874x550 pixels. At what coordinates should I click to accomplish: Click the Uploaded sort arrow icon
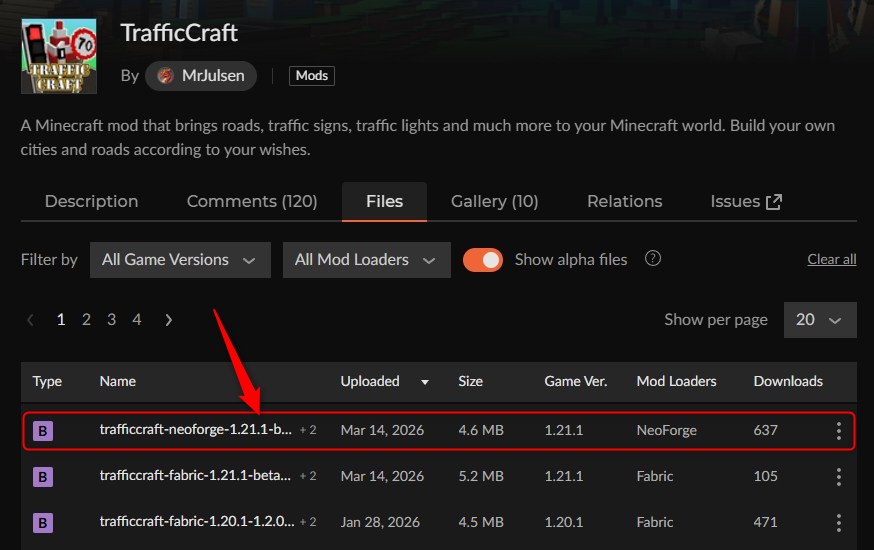tap(425, 382)
